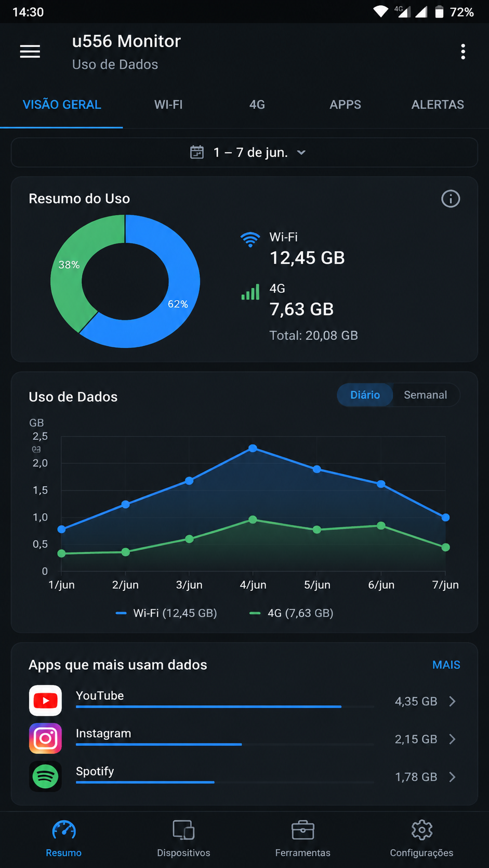
Task: Tap the 14:30 clock in status bar
Action: tap(28, 12)
